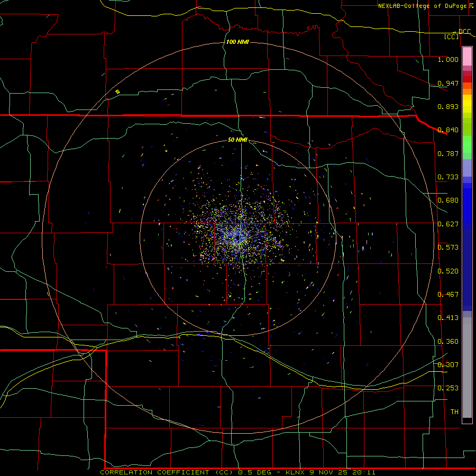Click the 0.573 scale value
Image resolution: width=476 pixels, height=476 pixels.
pos(448,248)
